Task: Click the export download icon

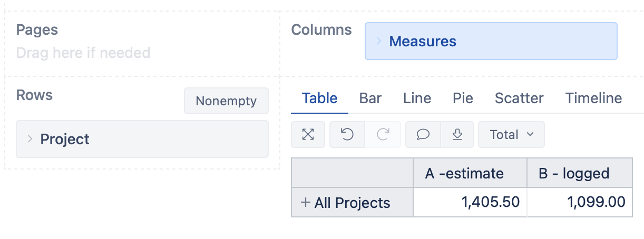Action: pyautogui.click(x=457, y=135)
